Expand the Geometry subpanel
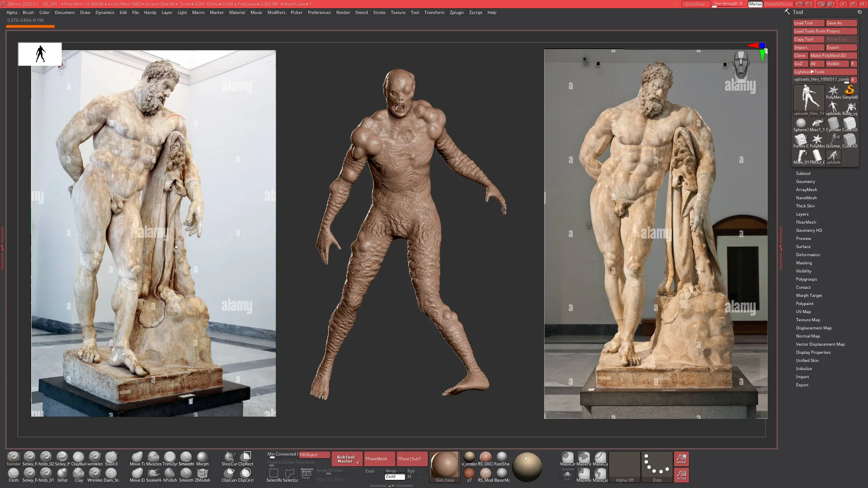The width and height of the screenshot is (868, 488). tap(806, 181)
